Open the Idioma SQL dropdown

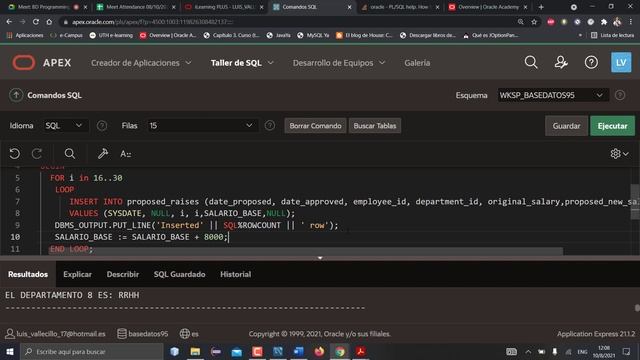point(65,126)
